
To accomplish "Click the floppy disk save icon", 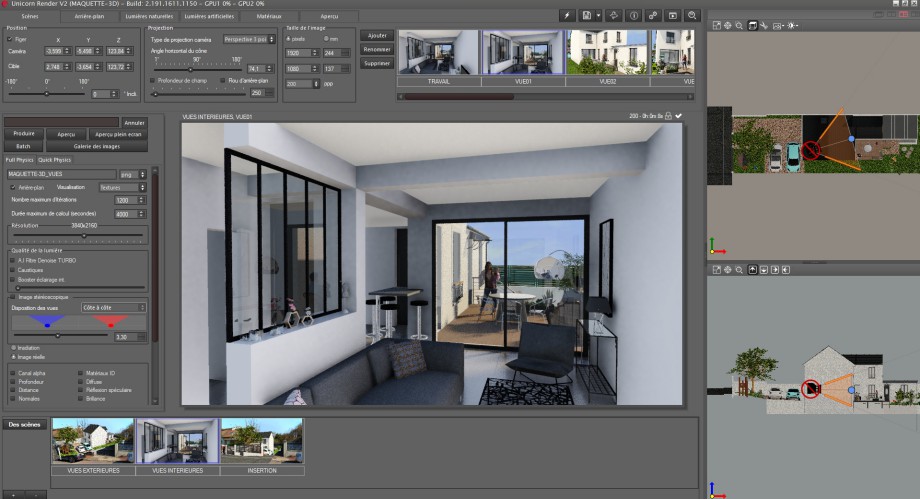I will [586, 16].
